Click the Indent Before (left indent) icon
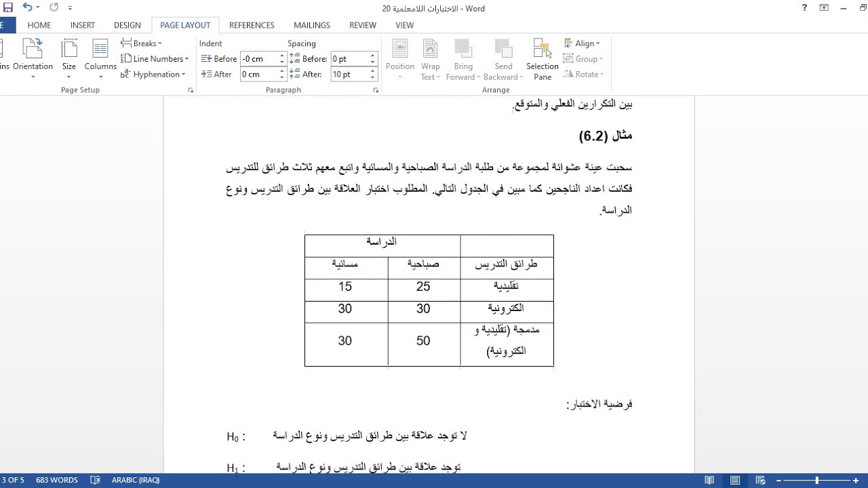 (x=206, y=59)
